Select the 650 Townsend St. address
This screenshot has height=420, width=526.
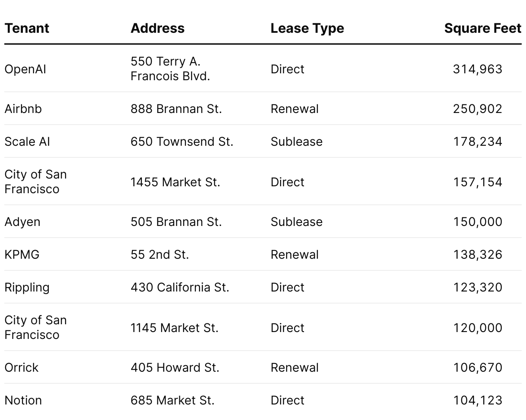pos(182,141)
